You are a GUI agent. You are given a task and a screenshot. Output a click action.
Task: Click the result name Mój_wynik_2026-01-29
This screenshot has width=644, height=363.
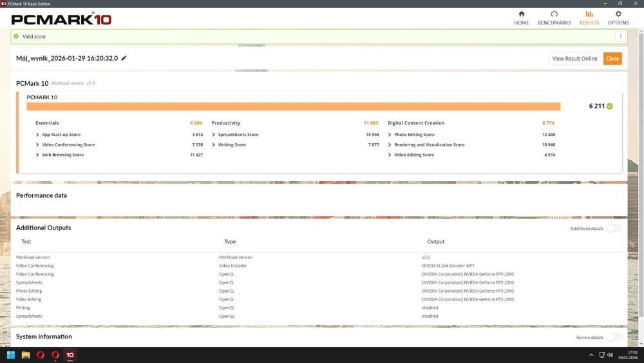[x=67, y=59]
